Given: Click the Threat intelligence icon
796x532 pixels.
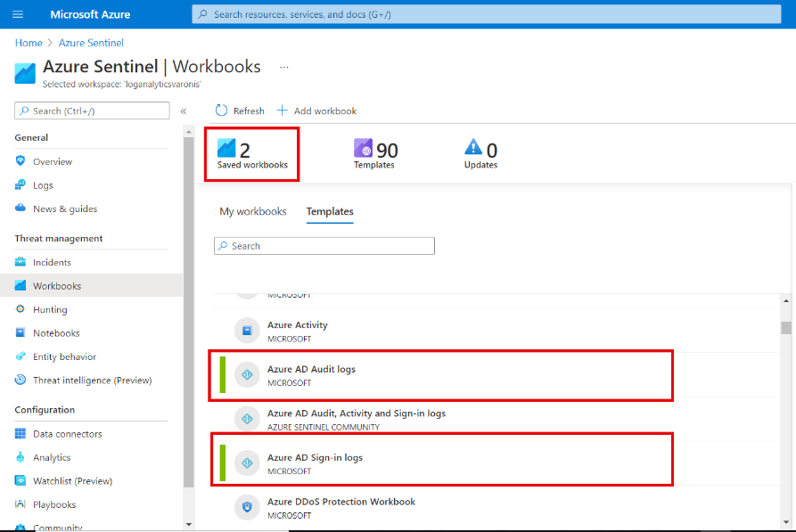Looking at the screenshot, I should 21,380.
